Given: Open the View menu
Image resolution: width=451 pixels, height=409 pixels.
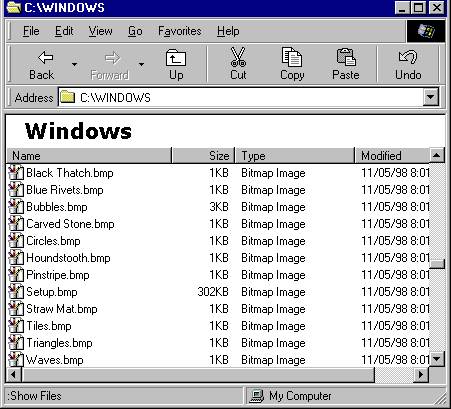Looking at the screenshot, I should coord(100,31).
